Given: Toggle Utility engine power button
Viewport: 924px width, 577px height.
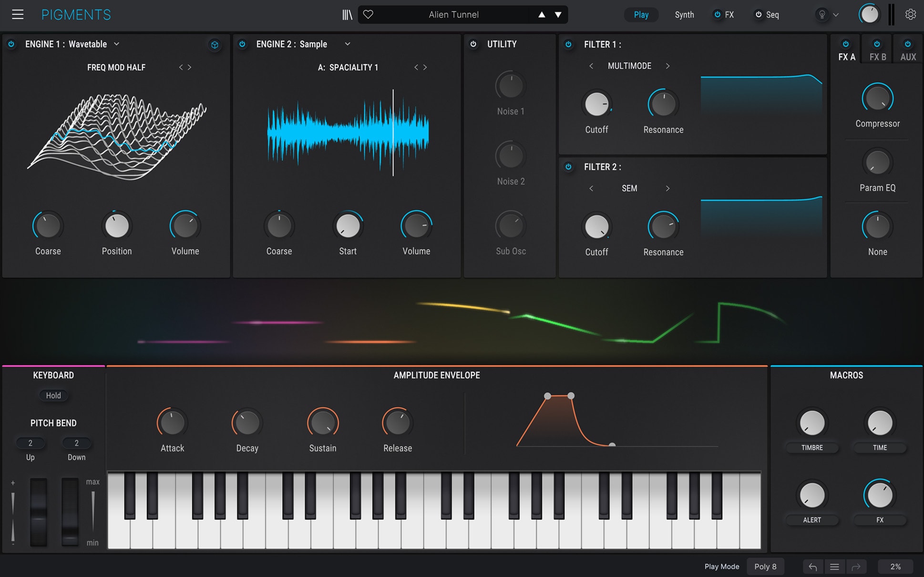Looking at the screenshot, I should [473, 44].
